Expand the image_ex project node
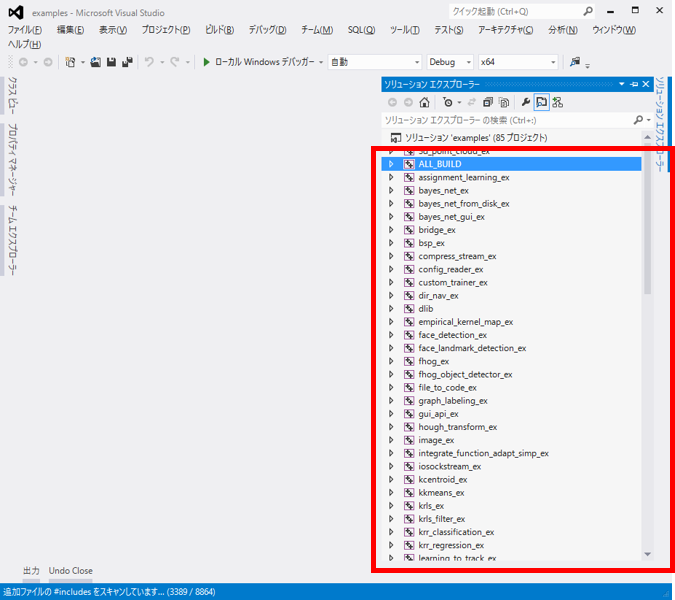This screenshot has width=675, height=600. [391, 440]
